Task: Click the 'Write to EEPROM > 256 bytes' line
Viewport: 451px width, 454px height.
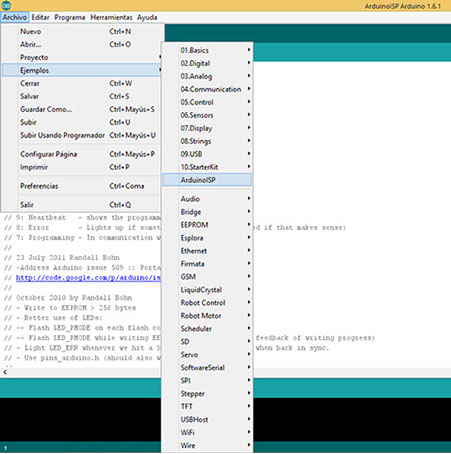Action: pyautogui.click(x=70, y=308)
